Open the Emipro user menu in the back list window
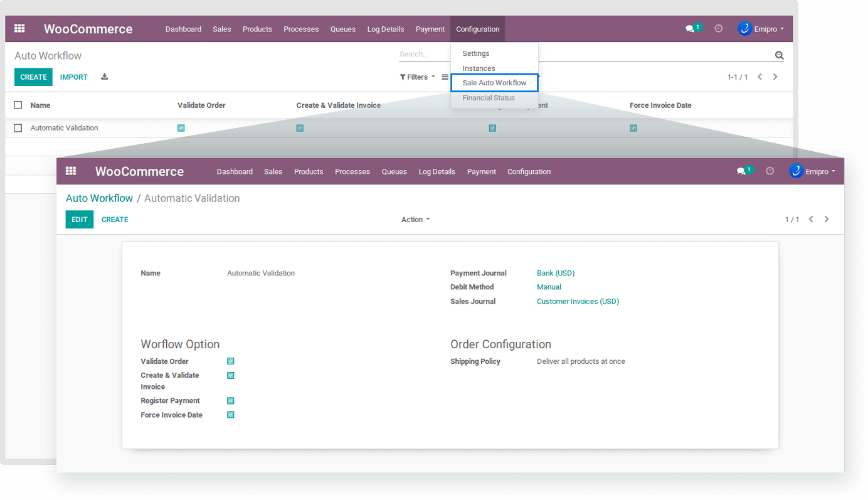Screen dimensions: 868x500 (761, 29)
